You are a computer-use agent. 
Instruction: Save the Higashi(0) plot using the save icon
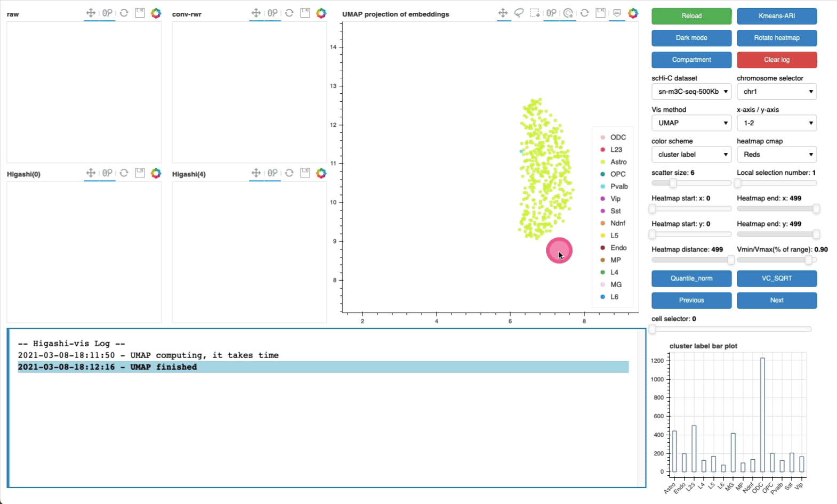click(x=140, y=173)
